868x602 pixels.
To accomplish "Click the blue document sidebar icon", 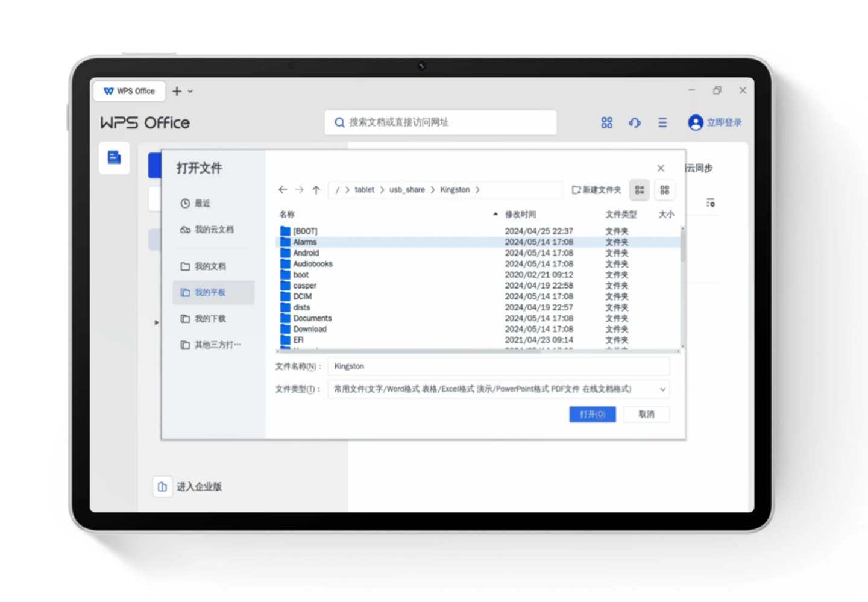I will 114,158.
